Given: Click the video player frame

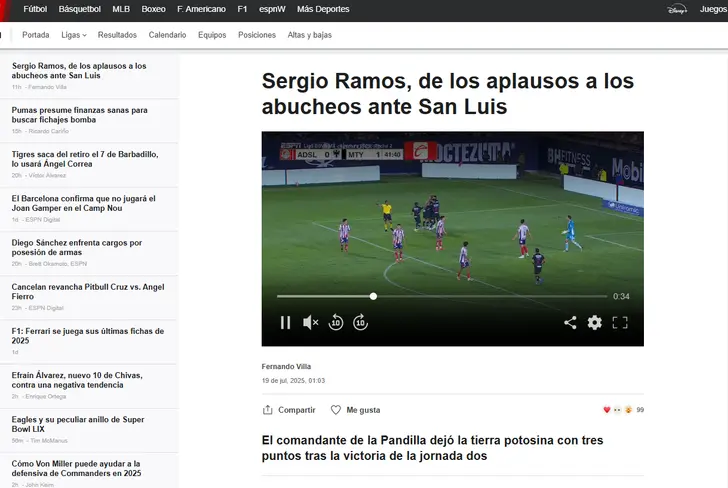Looking at the screenshot, I should click(453, 239).
